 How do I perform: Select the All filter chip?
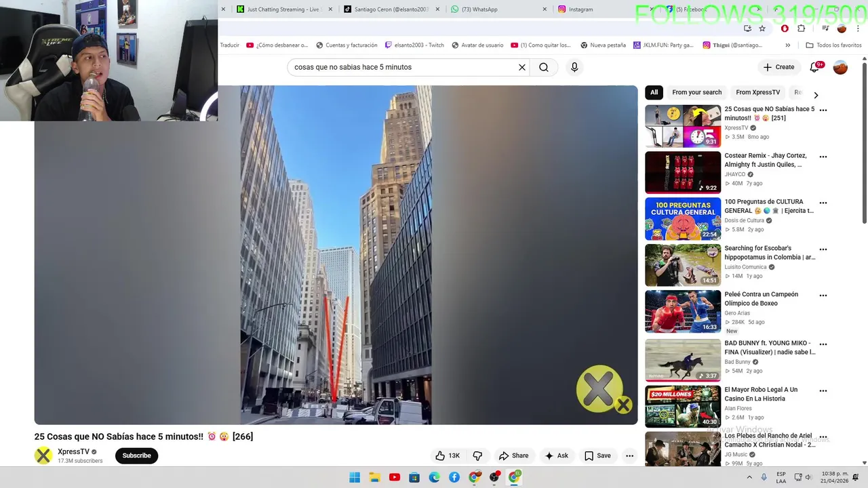tap(654, 92)
